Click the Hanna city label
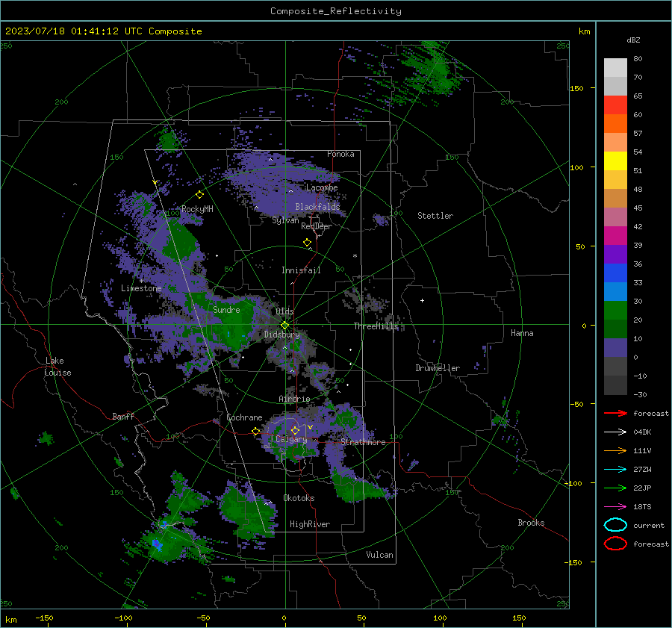This screenshot has height=628, width=672. point(522,333)
